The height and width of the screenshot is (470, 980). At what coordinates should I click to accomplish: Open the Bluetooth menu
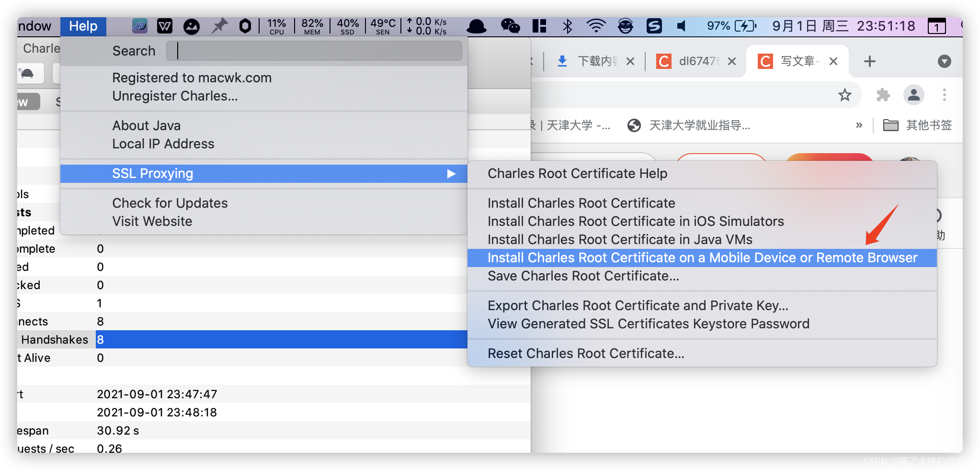tap(567, 26)
